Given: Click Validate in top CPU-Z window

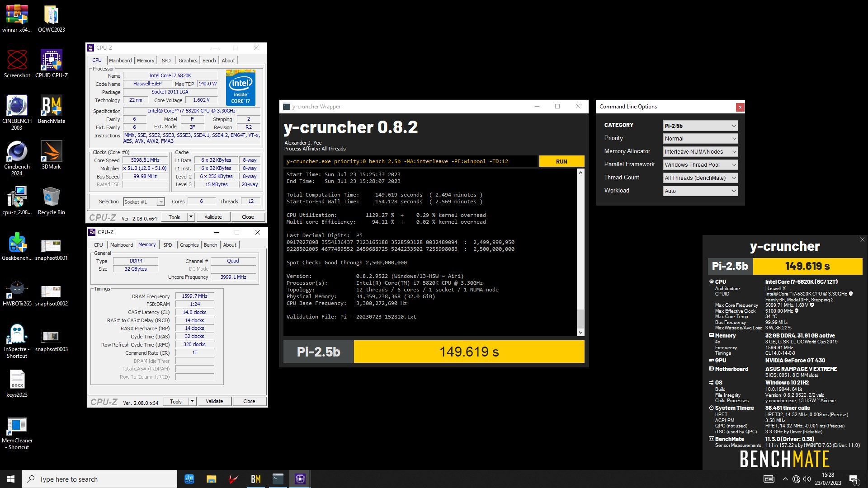Looking at the screenshot, I should coord(213,217).
